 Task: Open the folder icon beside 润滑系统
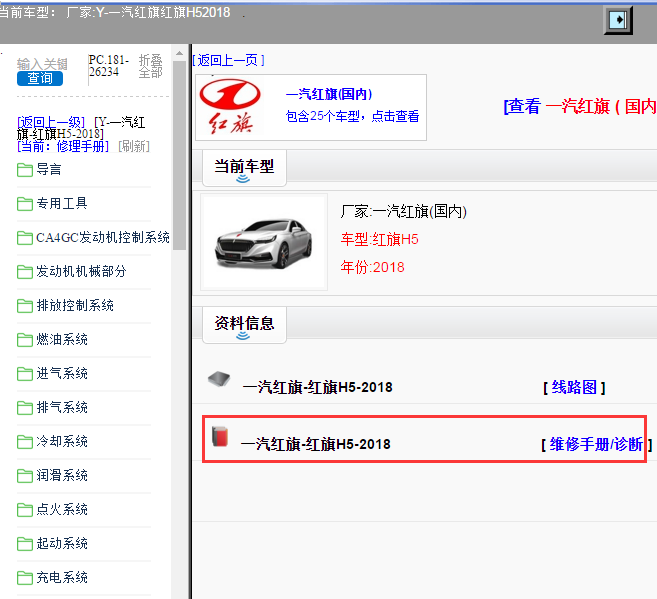tap(25, 475)
